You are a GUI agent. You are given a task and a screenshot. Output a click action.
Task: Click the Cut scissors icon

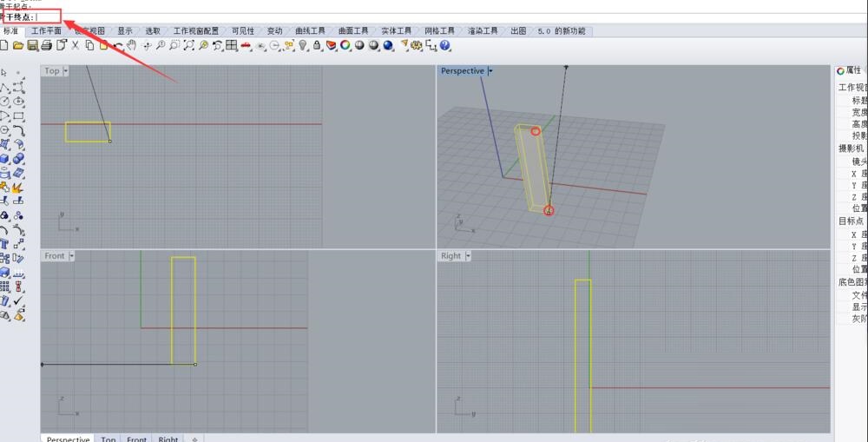tap(76, 45)
